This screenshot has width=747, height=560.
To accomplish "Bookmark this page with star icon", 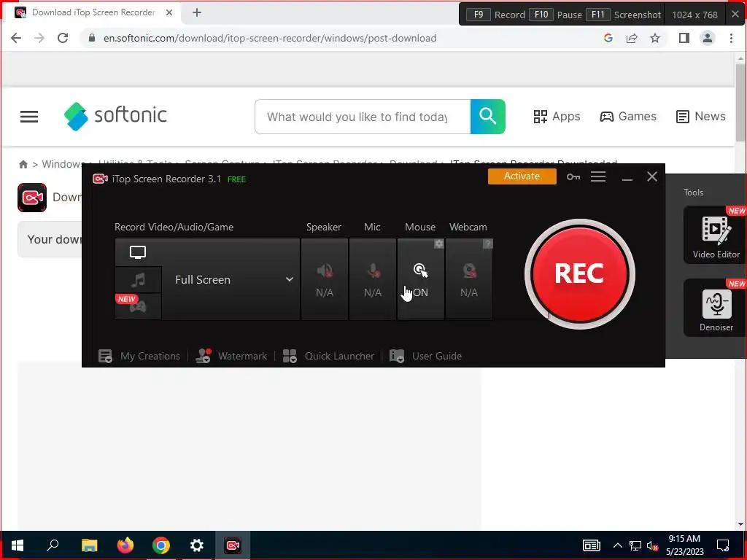I will click(655, 38).
